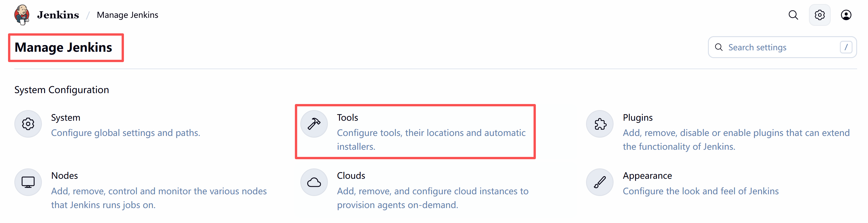Open the header search magnifier icon

pos(793,15)
